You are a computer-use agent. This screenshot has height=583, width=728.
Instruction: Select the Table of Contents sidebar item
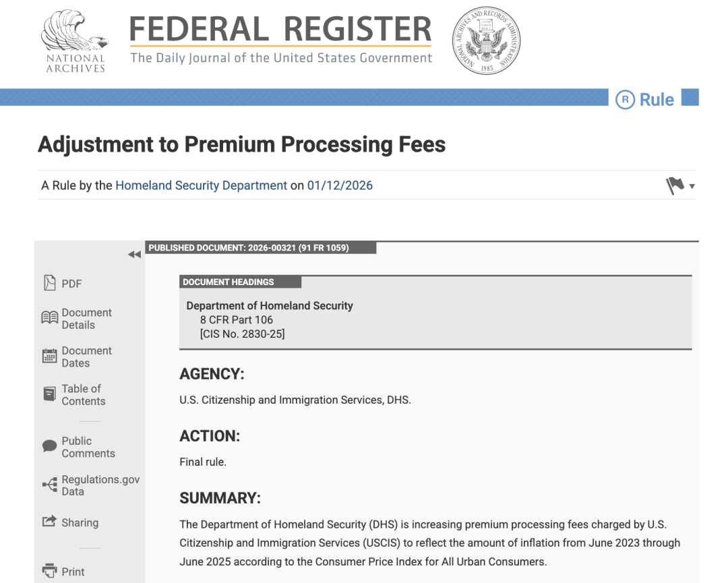click(x=83, y=395)
